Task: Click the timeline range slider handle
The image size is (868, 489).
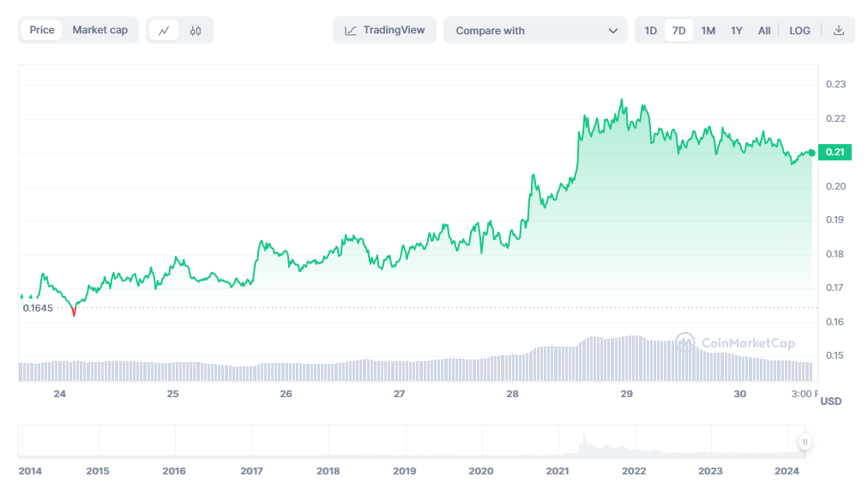Action: [x=805, y=442]
